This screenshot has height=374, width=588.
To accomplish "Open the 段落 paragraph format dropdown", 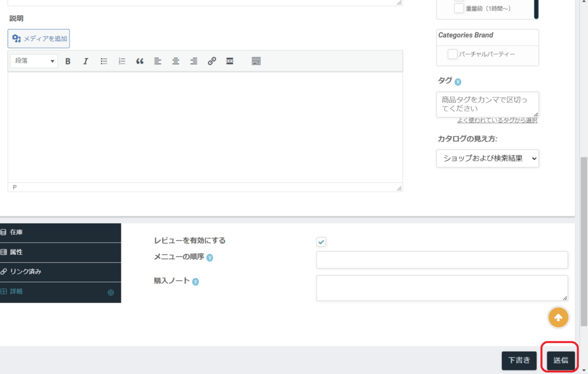I will (x=34, y=61).
